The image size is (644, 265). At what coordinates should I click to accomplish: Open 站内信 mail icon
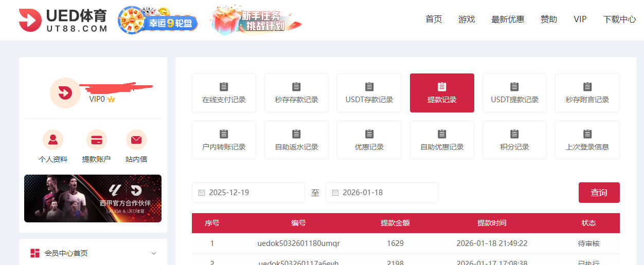tap(136, 140)
